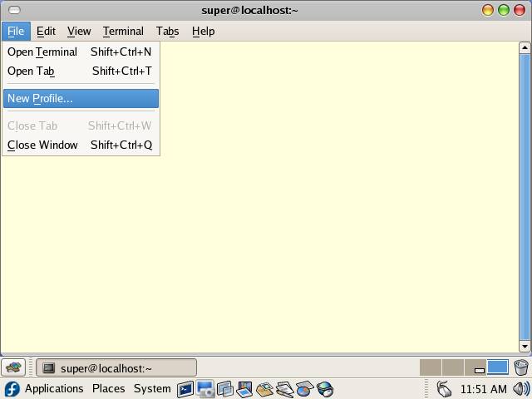Click the terminal launcher icon in panel
Image resolution: width=532 pixels, height=399 pixels.
[185, 389]
